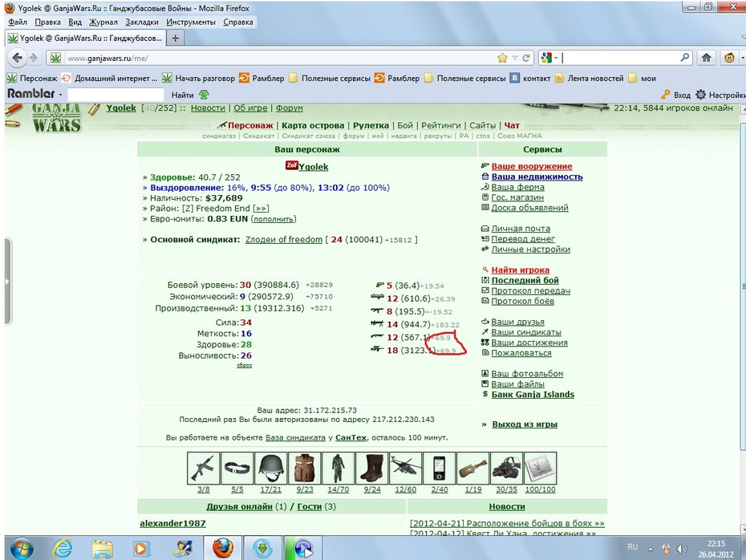
Task: Follow the Банк Ganja Islands link
Action: coord(533,394)
